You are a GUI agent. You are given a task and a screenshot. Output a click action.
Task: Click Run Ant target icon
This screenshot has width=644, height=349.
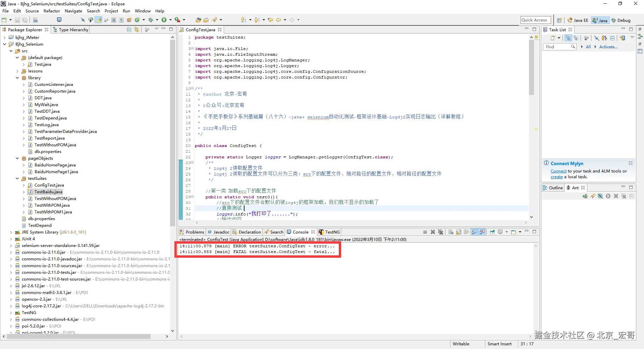608,196
